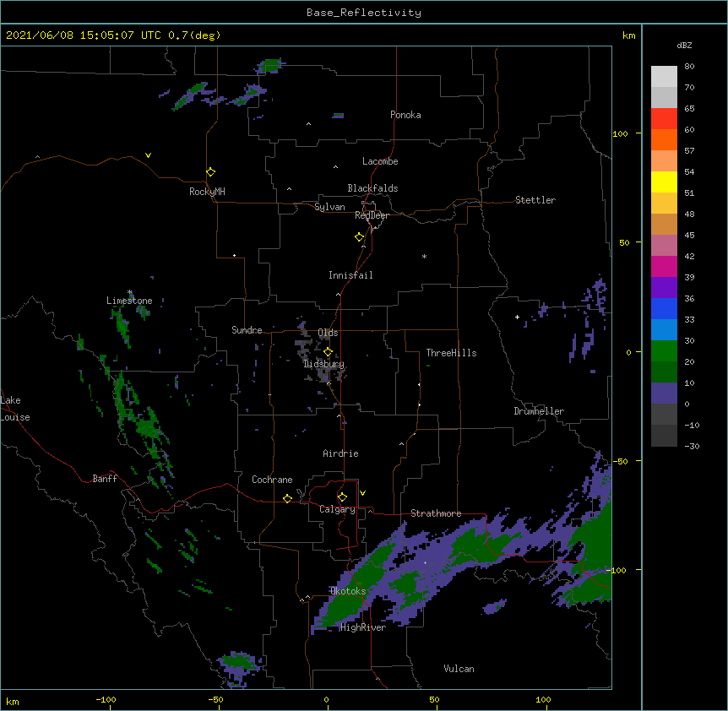Click the Calgary city label

click(x=337, y=509)
